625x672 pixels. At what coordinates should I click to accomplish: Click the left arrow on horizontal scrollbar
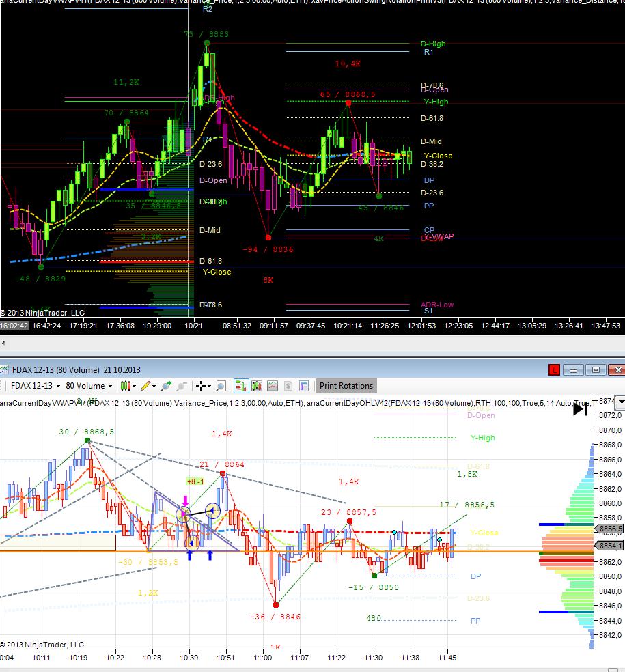point(3,343)
